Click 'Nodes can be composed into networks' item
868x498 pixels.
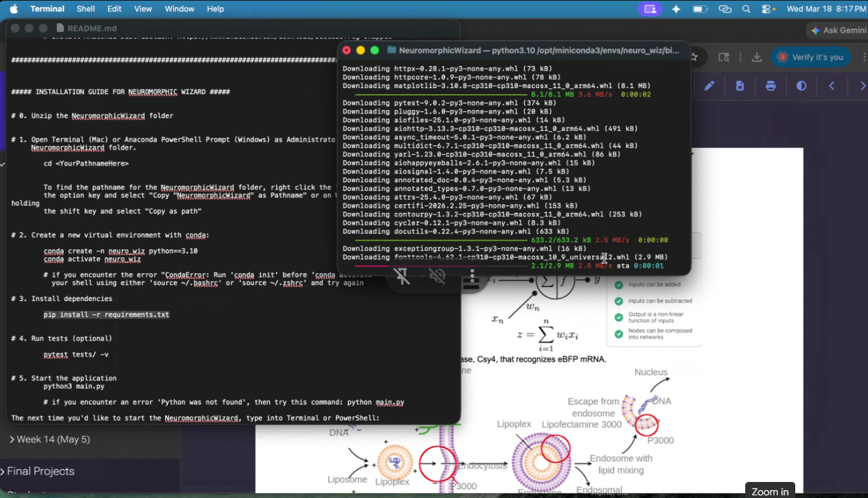pyautogui.click(x=653, y=334)
